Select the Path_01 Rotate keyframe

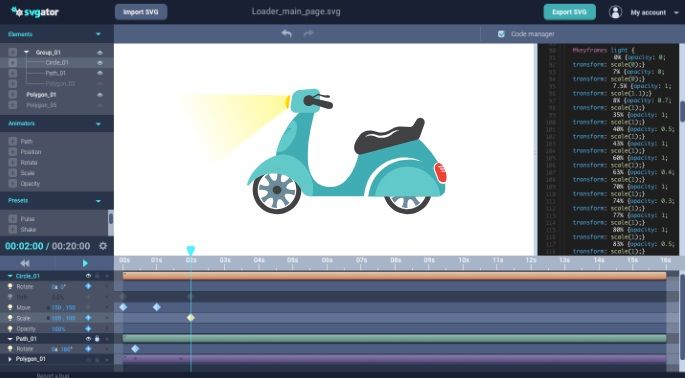coord(135,349)
